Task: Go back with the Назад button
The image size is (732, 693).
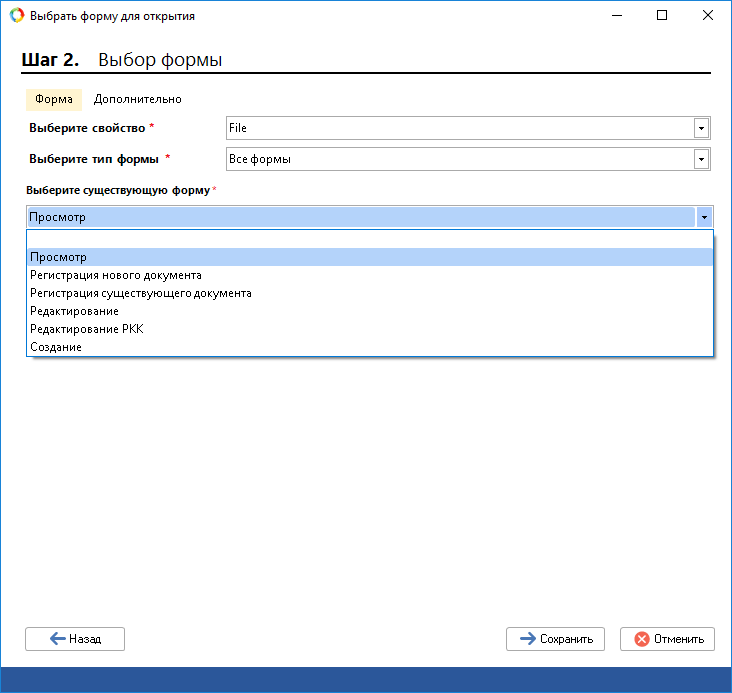Action: (x=75, y=639)
